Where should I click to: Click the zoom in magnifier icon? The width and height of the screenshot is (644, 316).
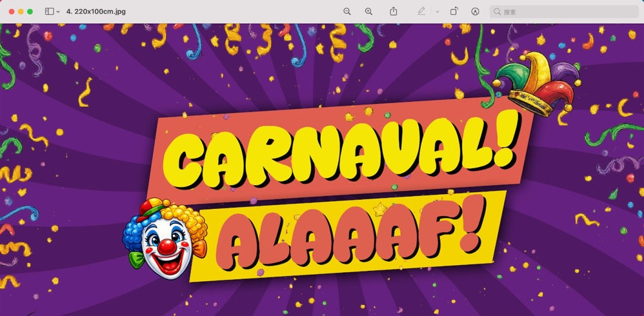tap(368, 12)
